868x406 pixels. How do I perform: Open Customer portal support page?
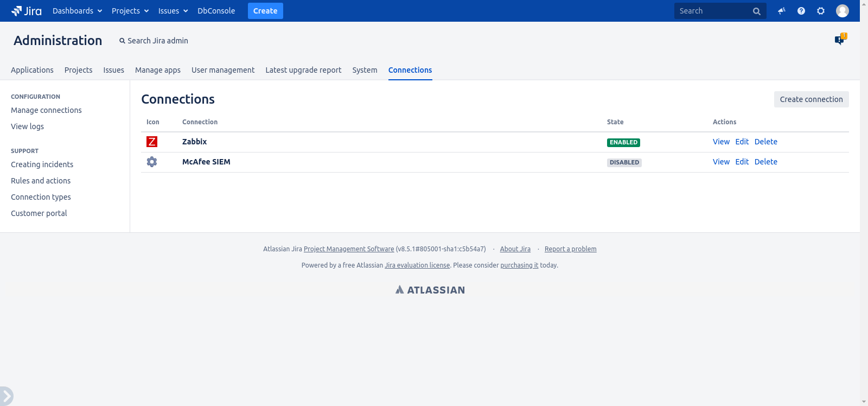point(39,213)
